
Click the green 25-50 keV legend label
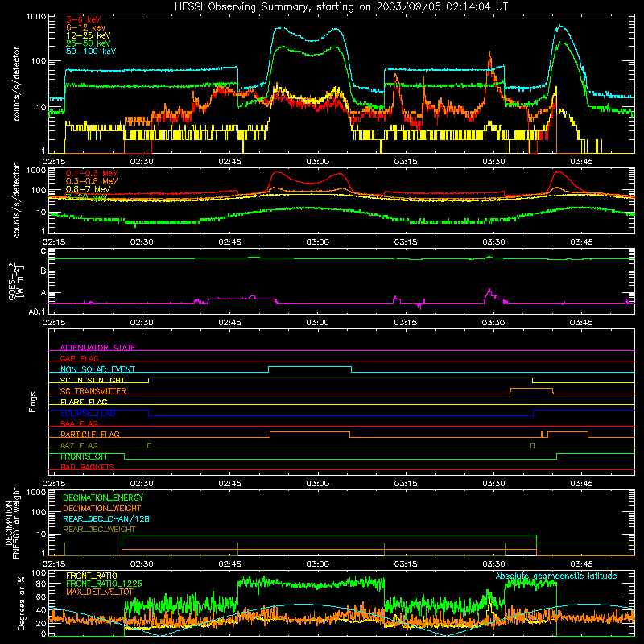point(89,43)
